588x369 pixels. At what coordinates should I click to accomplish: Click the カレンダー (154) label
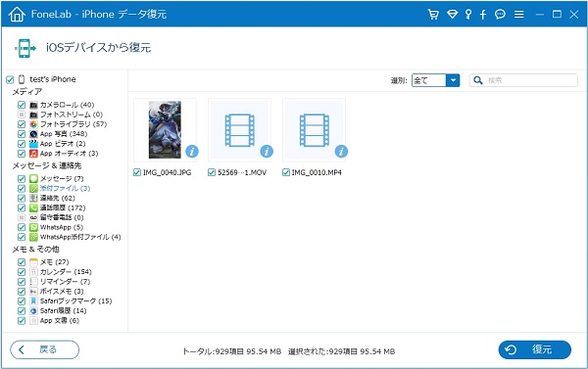[x=66, y=271]
